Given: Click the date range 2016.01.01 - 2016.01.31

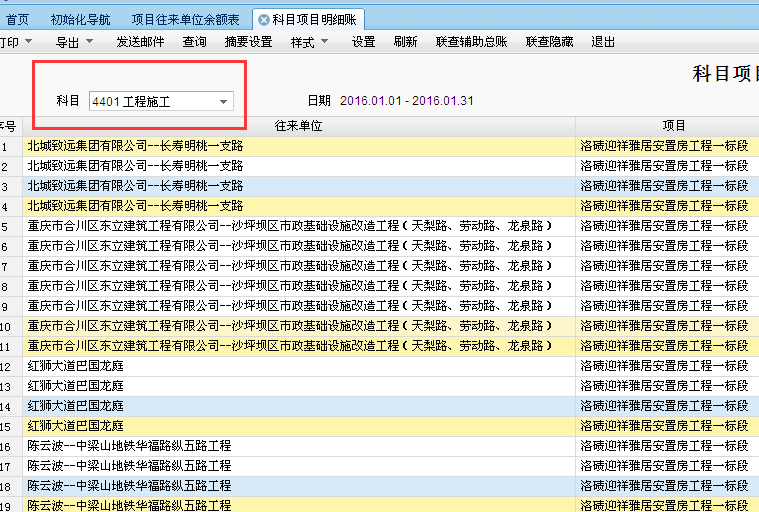Looking at the screenshot, I should tap(407, 101).
